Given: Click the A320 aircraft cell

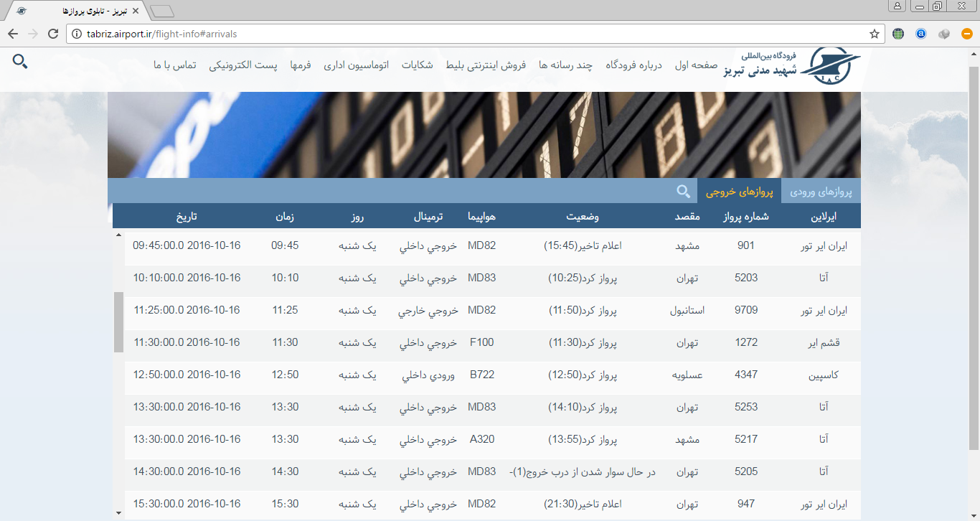Looking at the screenshot, I should (481, 439).
